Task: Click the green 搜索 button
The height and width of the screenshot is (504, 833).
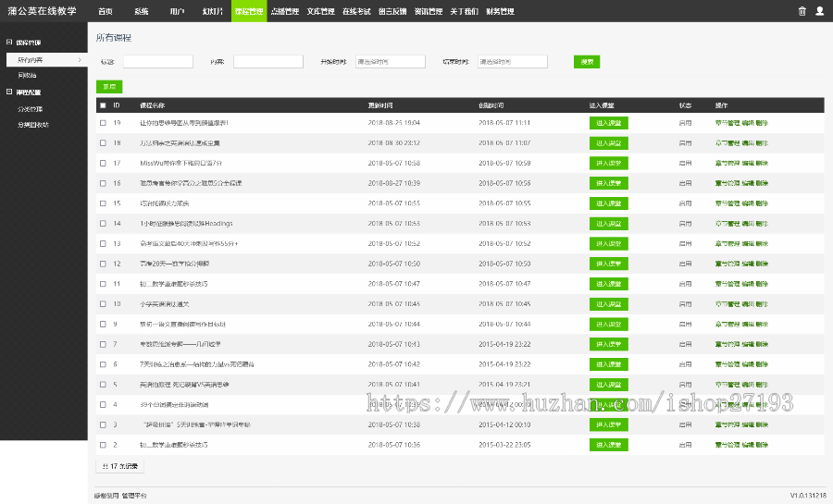Action: 587,62
